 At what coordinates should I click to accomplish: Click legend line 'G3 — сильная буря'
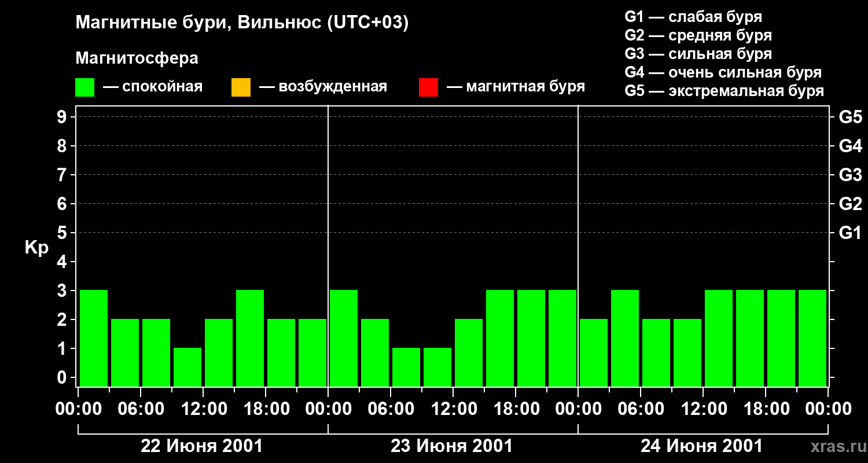click(x=698, y=54)
